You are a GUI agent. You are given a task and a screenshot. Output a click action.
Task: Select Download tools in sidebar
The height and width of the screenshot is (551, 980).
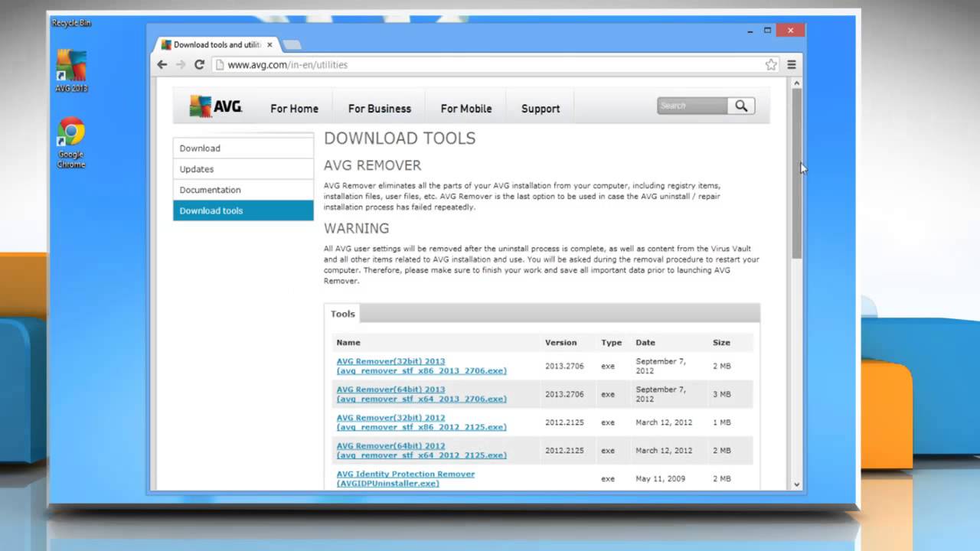coord(243,210)
